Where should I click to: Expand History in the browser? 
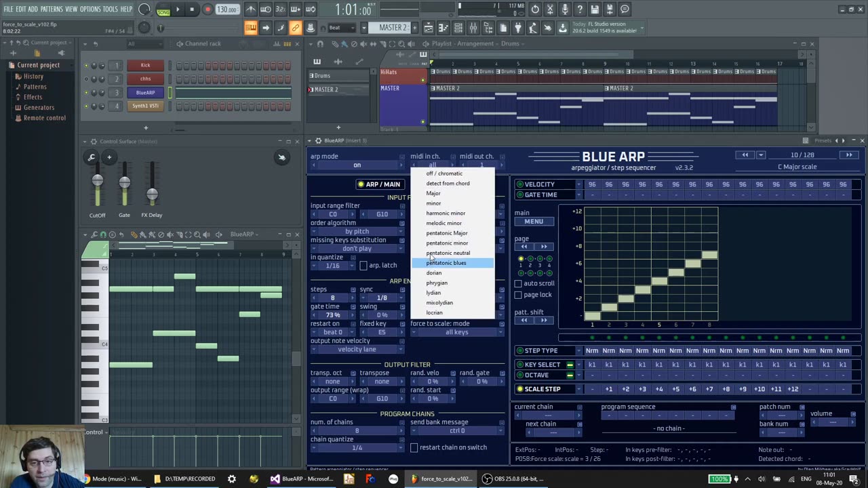pos(33,77)
